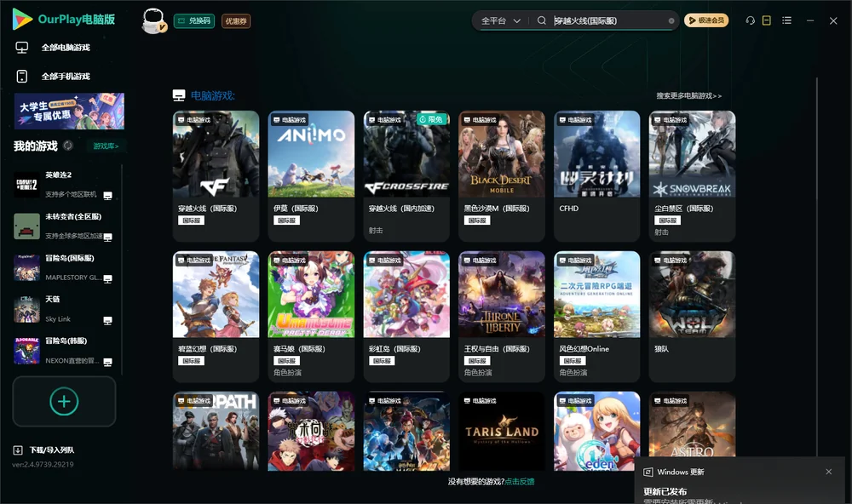Image resolution: width=852 pixels, height=504 pixels.
Task: Open the 风色幻想Online game card
Action: tap(596, 316)
